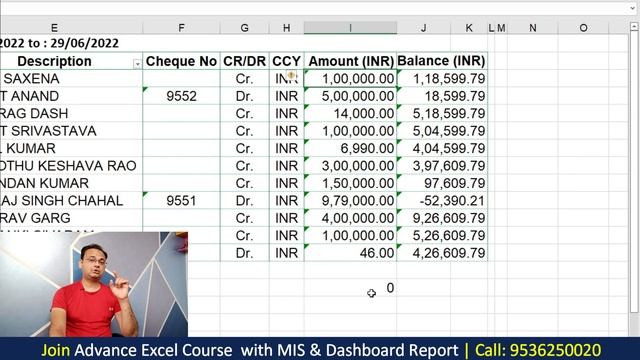The width and height of the screenshot is (640, 360).
Task: Select the 97,609.79 balance cell
Action: click(x=442, y=183)
